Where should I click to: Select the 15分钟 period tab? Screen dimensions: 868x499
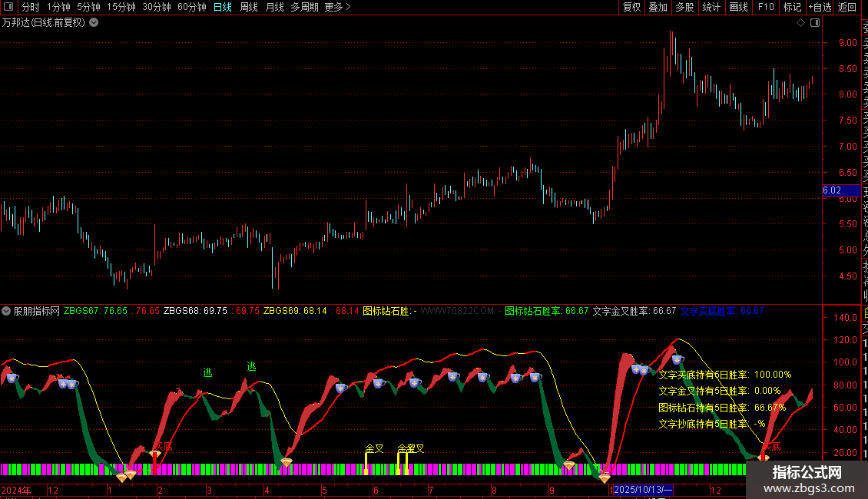pyautogui.click(x=121, y=7)
